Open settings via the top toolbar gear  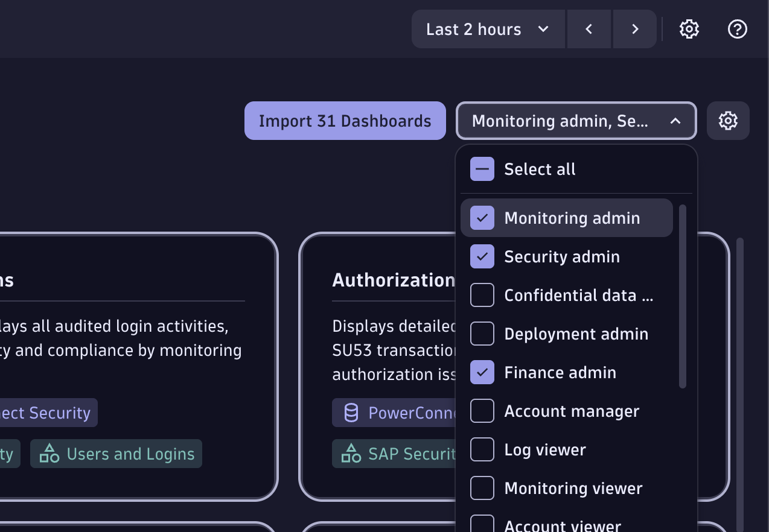click(689, 28)
